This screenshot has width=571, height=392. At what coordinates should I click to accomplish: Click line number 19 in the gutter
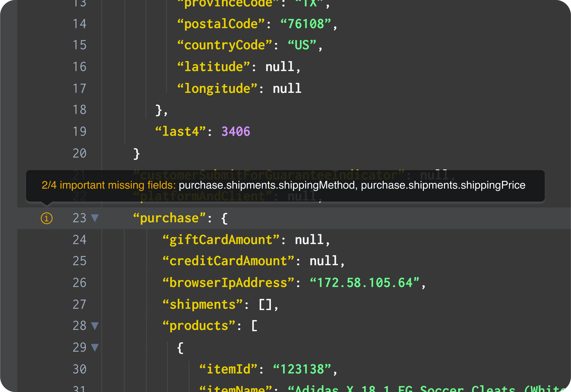coord(79,131)
